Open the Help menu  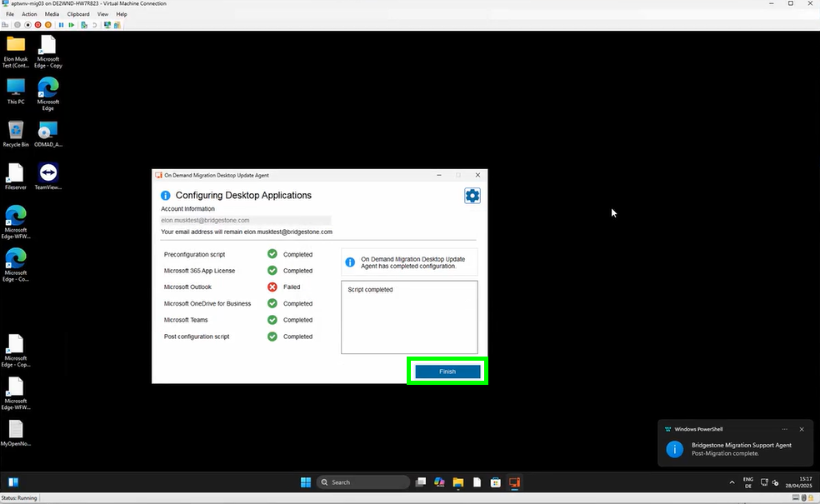[x=122, y=14]
